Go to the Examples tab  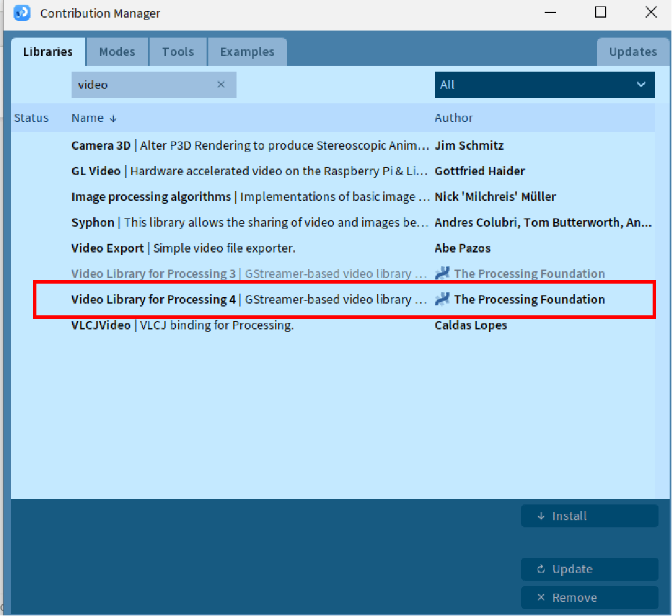pos(247,52)
